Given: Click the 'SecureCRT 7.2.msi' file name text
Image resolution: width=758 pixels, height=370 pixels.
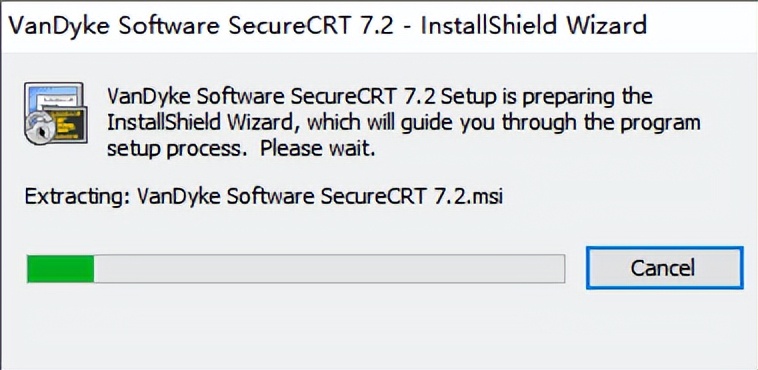Looking at the screenshot, I should (411, 196).
